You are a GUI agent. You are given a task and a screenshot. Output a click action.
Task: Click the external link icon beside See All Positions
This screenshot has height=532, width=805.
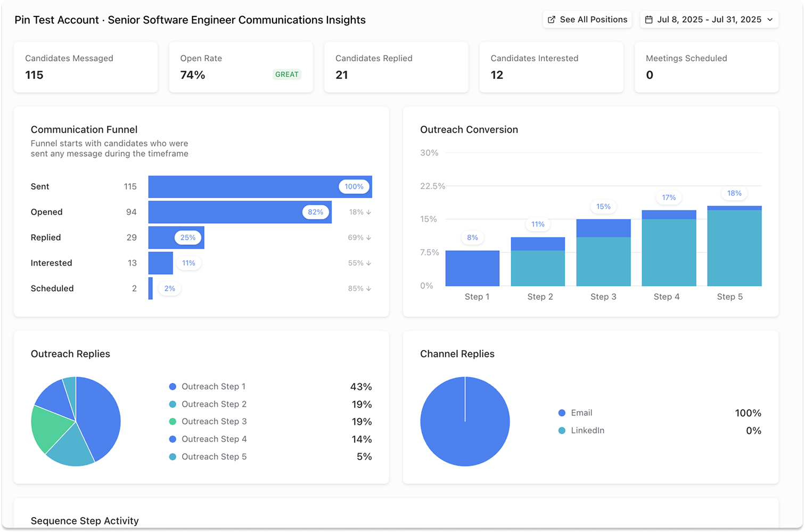tap(552, 20)
